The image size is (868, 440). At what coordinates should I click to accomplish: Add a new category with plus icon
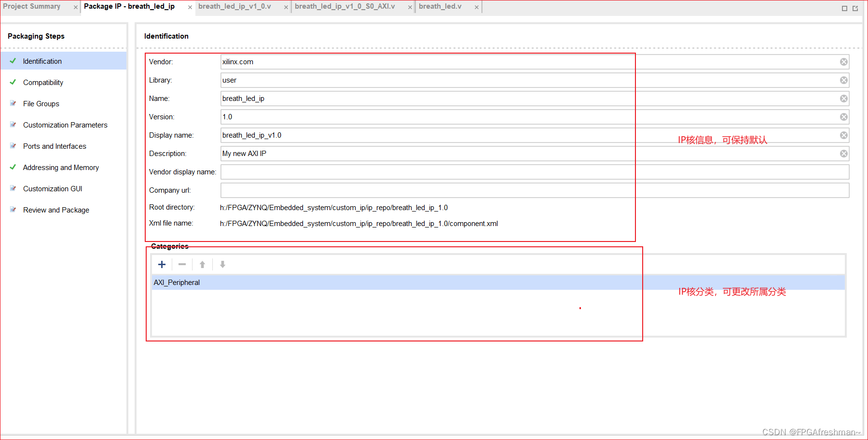162,264
